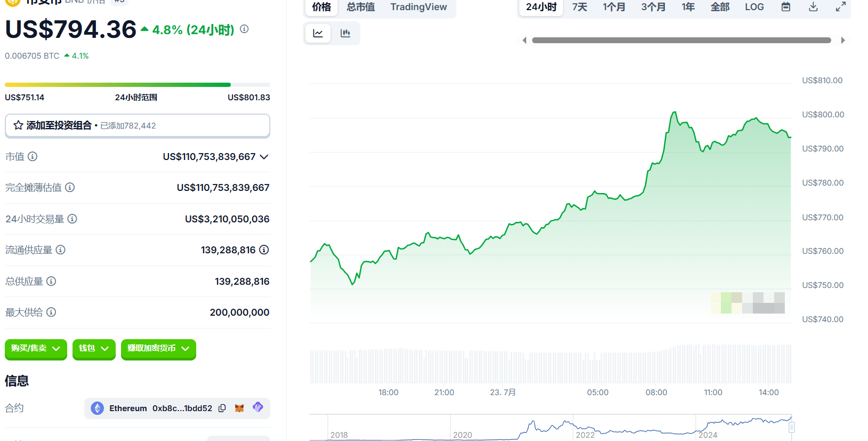The image size is (868, 441).
Task: Expand chart to fullscreen
Action: (x=841, y=7)
